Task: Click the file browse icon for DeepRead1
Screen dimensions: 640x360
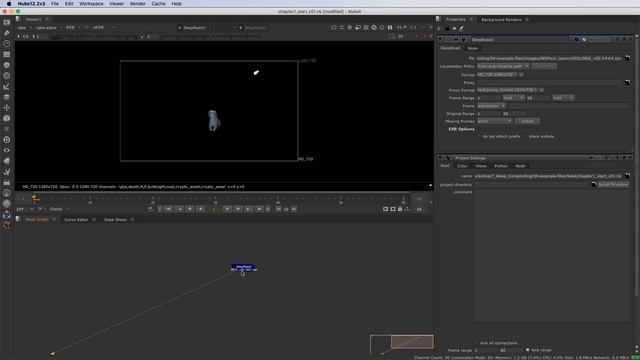Action: [x=627, y=58]
